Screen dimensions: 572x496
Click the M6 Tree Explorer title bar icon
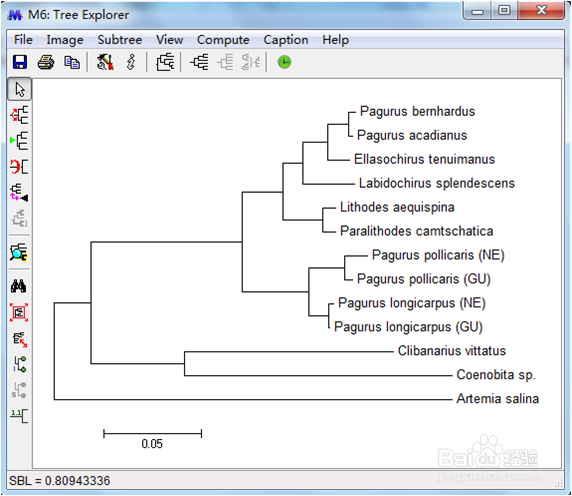pyautogui.click(x=15, y=15)
